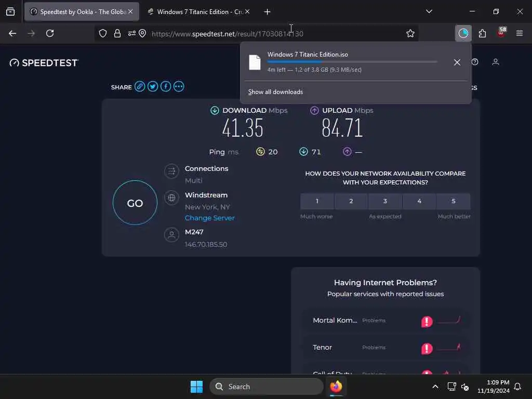
Task: Open the network status tray icon
Action: click(x=451, y=387)
